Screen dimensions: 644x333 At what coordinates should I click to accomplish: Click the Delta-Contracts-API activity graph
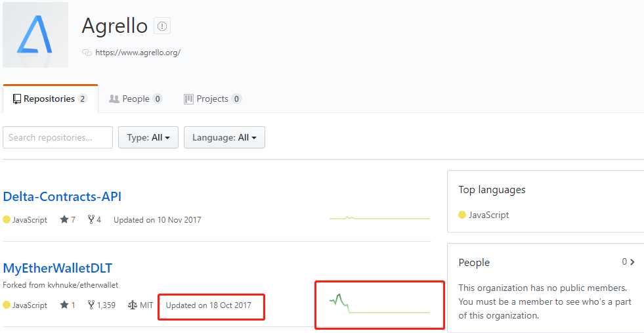[x=379, y=218]
